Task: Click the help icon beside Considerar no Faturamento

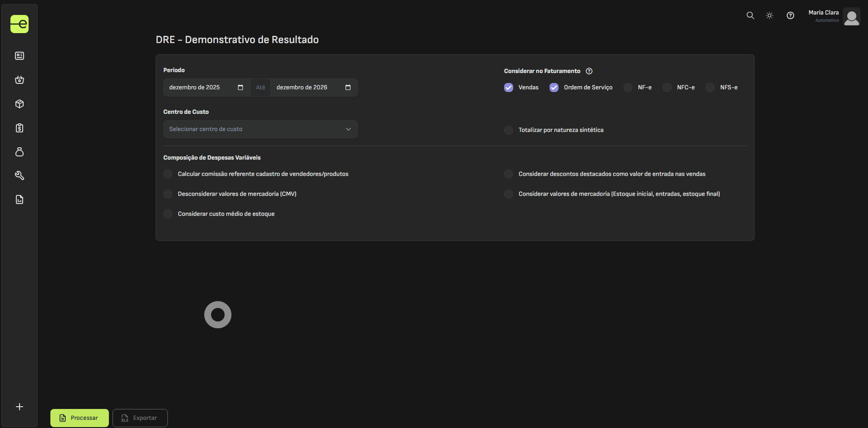Action: pos(589,71)
